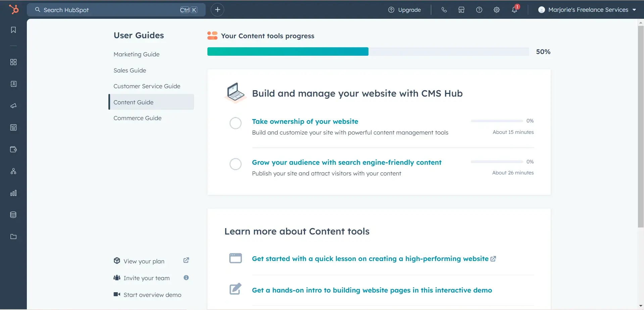Screen dimensions: 644x310
Task: Click the Content tools progress icon
Action: click(212, 36)
